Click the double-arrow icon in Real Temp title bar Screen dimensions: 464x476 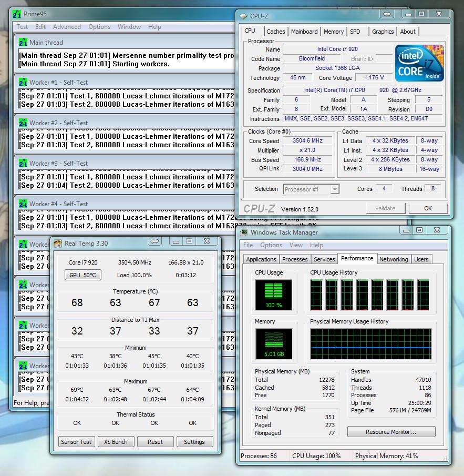[154, 241]
